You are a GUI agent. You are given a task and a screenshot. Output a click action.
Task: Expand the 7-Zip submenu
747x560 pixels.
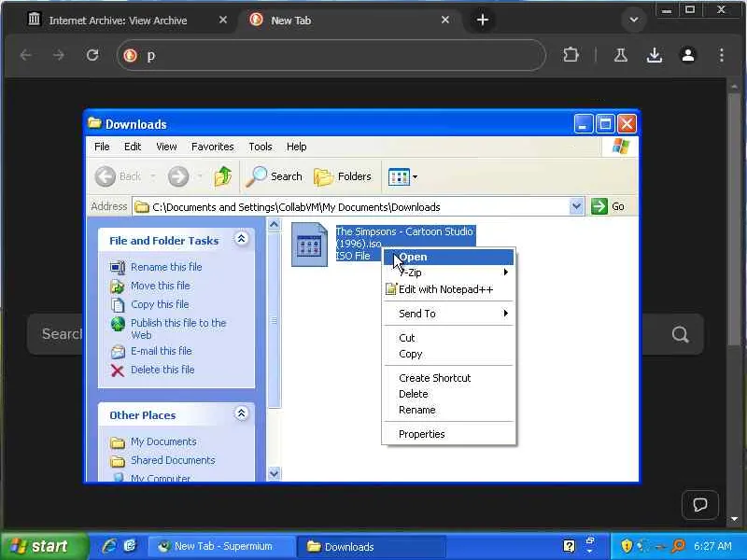(449, 273)
